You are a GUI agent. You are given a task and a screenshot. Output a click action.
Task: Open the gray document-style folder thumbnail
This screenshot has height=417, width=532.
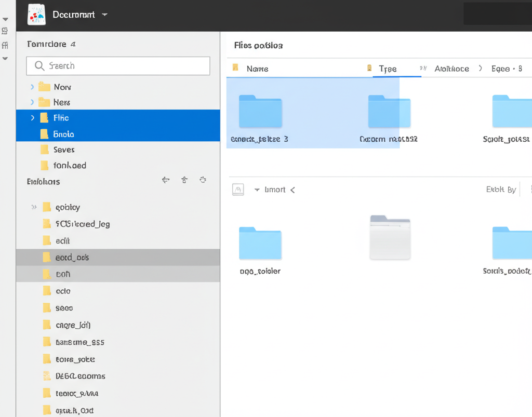(390, 237)
